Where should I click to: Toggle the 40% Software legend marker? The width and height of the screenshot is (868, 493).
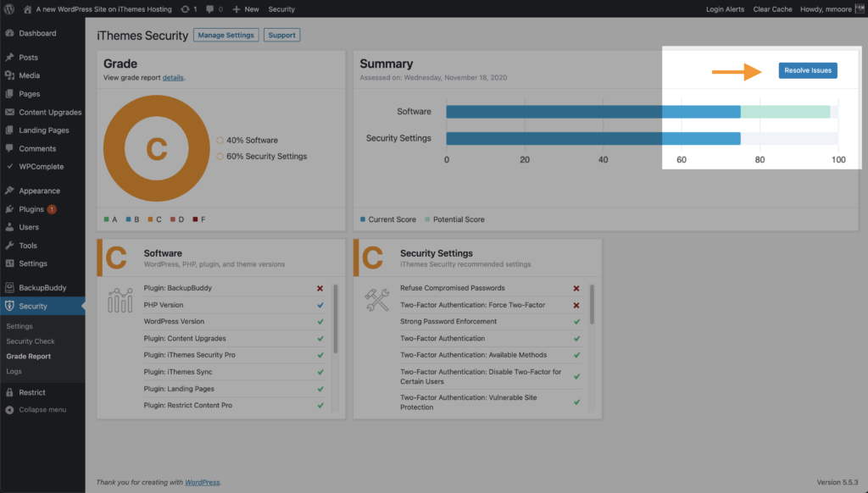[220, 141]
